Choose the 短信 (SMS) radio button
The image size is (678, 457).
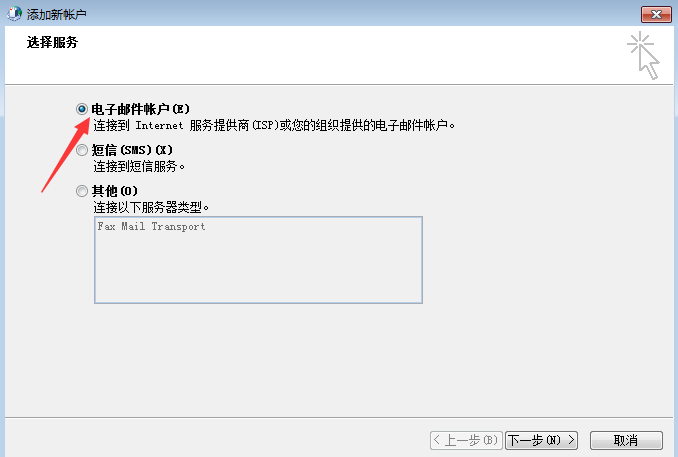[82, 150]
